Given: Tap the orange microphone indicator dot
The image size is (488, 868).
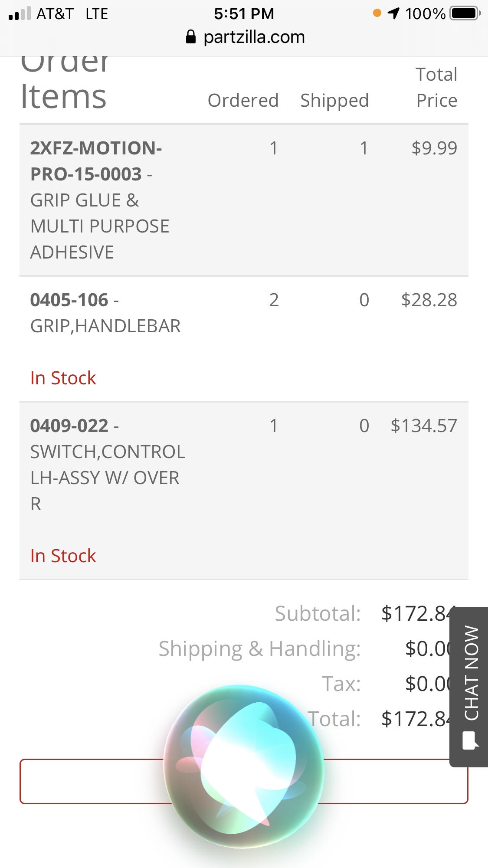Looking at the screenshot, I should 377,13.
